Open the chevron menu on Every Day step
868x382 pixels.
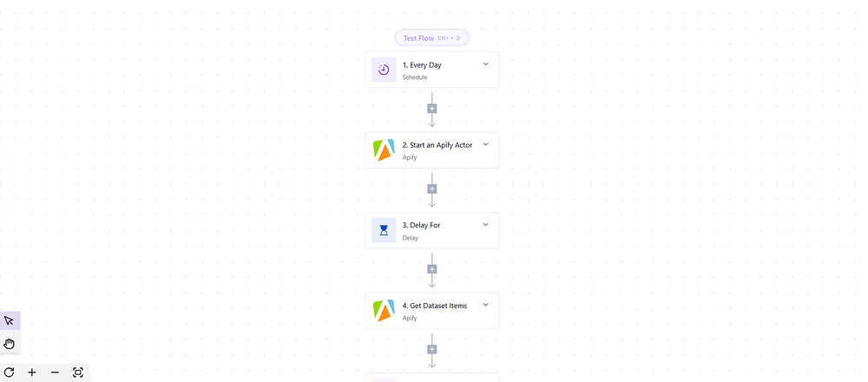(x=485, y=63)
